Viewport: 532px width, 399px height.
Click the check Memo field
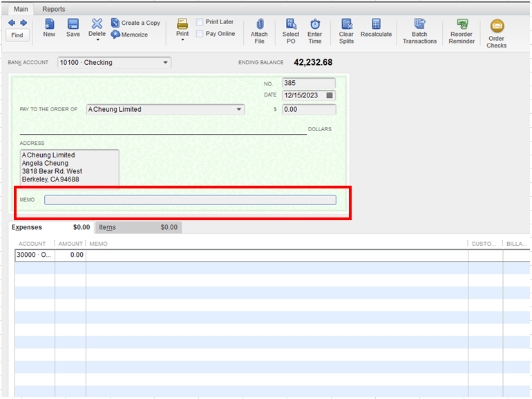190,200
